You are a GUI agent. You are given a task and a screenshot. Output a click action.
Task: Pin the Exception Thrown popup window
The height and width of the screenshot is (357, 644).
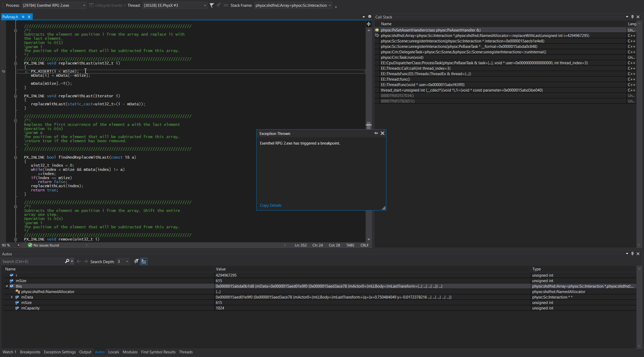[375, 133]
